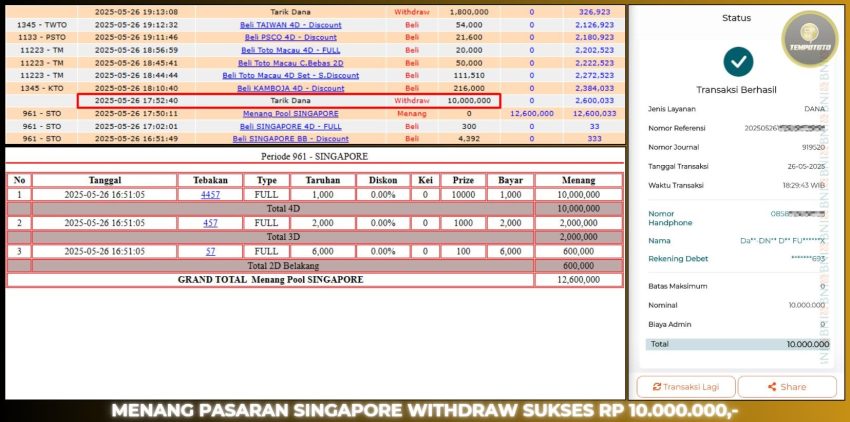The width and height of the screenshot is (850, 422).
Task: Click the grand total amount 12,600,000 in the Periode table
Action: (x=578, y=280)
